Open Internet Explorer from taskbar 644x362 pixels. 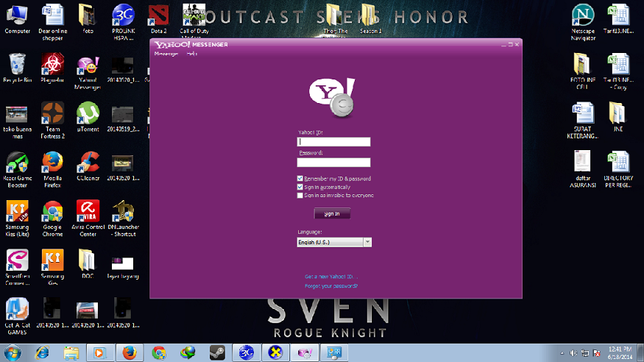pos(42,353)
